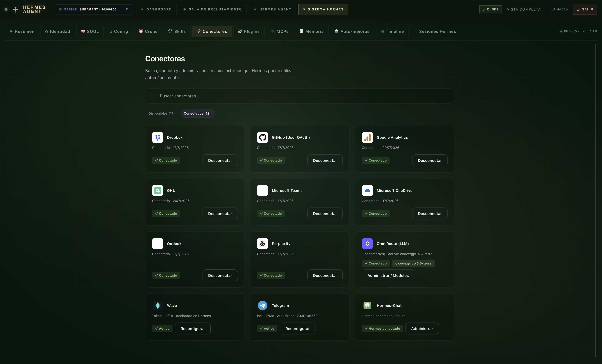Click the Microsoft OneDrive cloud icon
Screen dimensions: 602x364
coord(367,190)
